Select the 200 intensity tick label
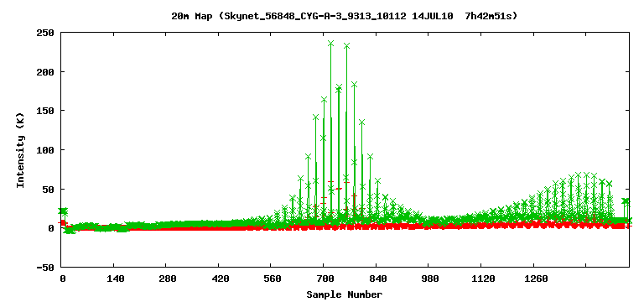Viewport: 644px width, 302px height. coord(46,72)
